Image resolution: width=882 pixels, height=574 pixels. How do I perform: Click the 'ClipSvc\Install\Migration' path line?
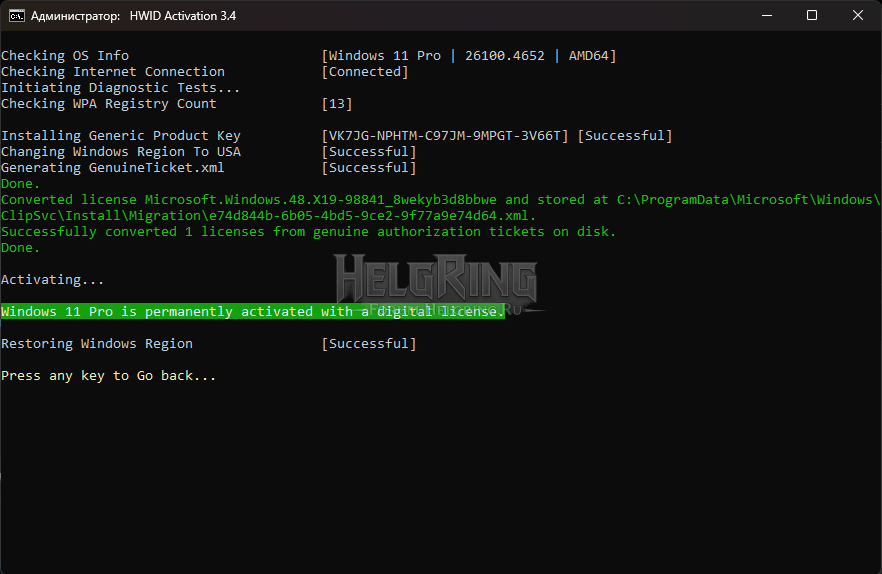(x=268, y=216)
